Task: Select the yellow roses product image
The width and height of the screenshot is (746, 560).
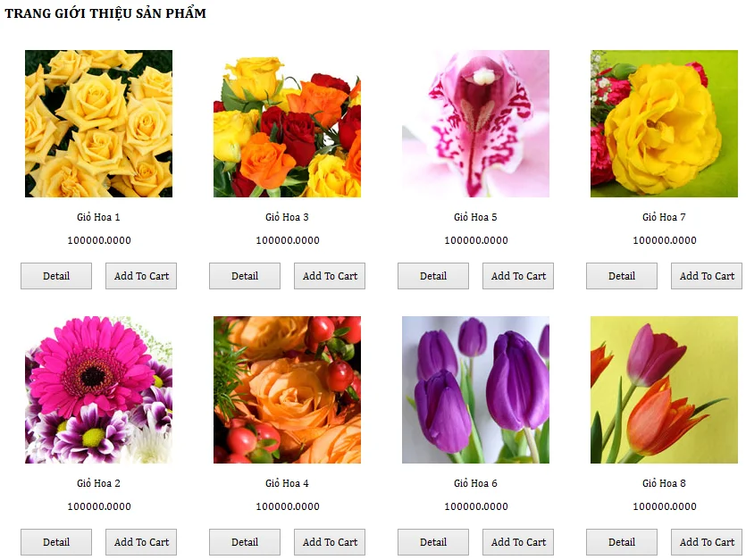Action: (x=98, y=124)
